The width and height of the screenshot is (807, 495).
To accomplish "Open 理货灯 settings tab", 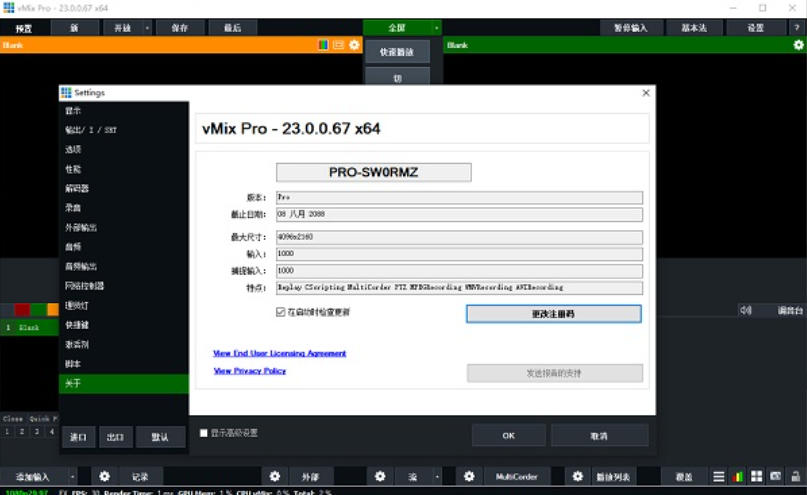I will point(124,306).
